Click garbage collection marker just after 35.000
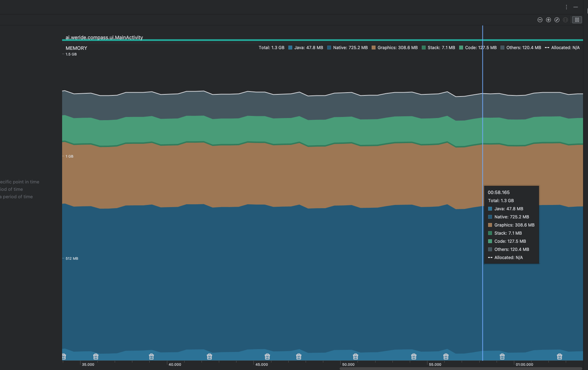This screenshot has height=370, width=588. tap(96, 357)
